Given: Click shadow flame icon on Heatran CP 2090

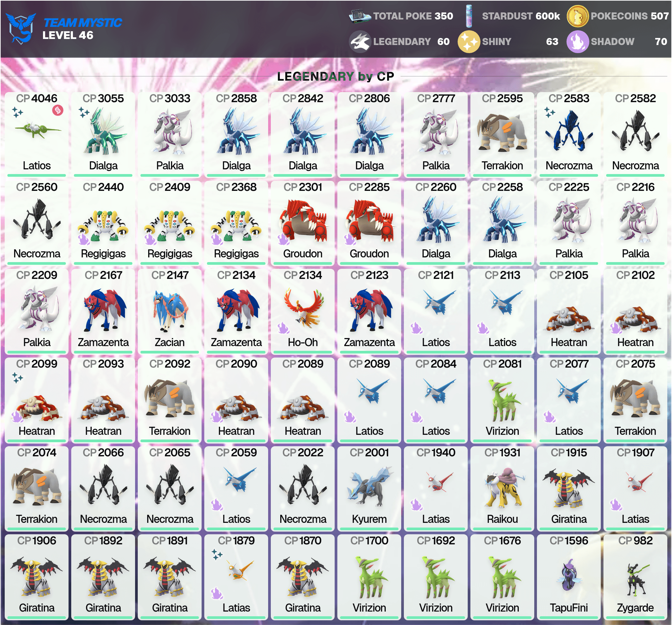Looking at the screenshot, I should (217, 416).
